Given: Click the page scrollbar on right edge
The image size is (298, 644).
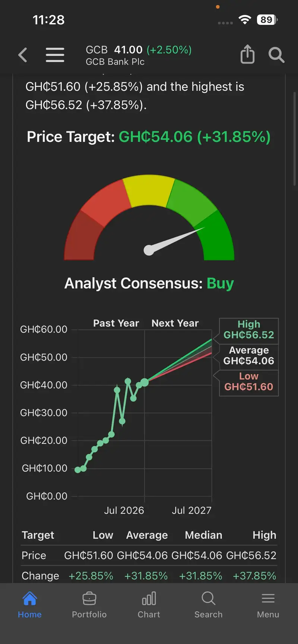Looking at the screenshot, I should [295, 138].
